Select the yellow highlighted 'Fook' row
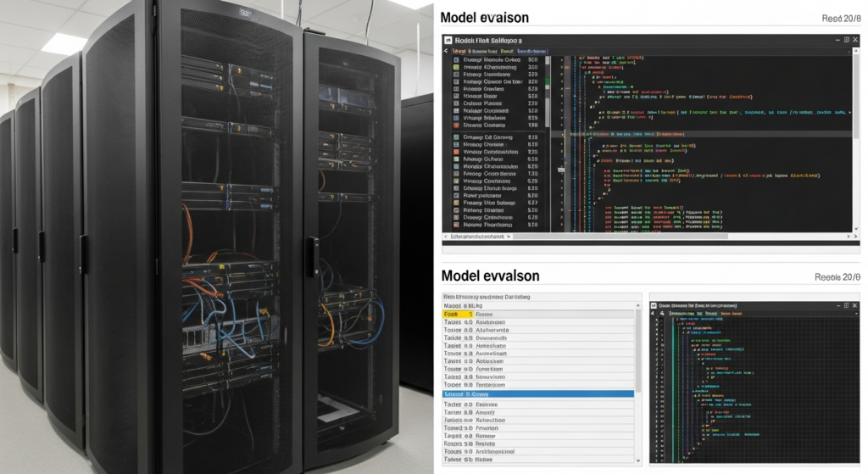This screenshot has height=474, width=868. pos(538,314)
